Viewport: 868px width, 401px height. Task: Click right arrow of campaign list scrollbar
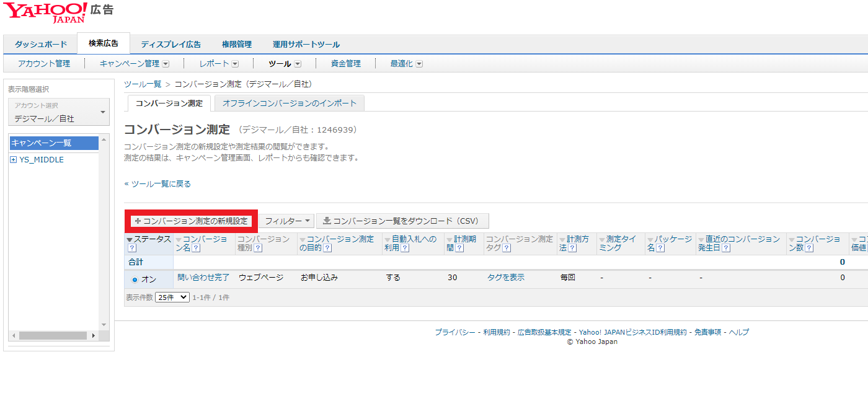tap(94, 335)
